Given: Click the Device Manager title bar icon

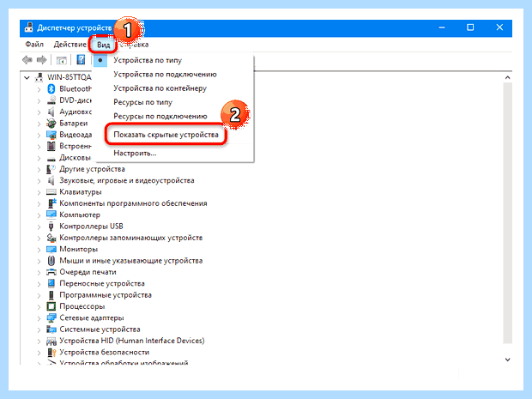Looking at the screenshot, I should pyautogui.click(x=29, y=27).
